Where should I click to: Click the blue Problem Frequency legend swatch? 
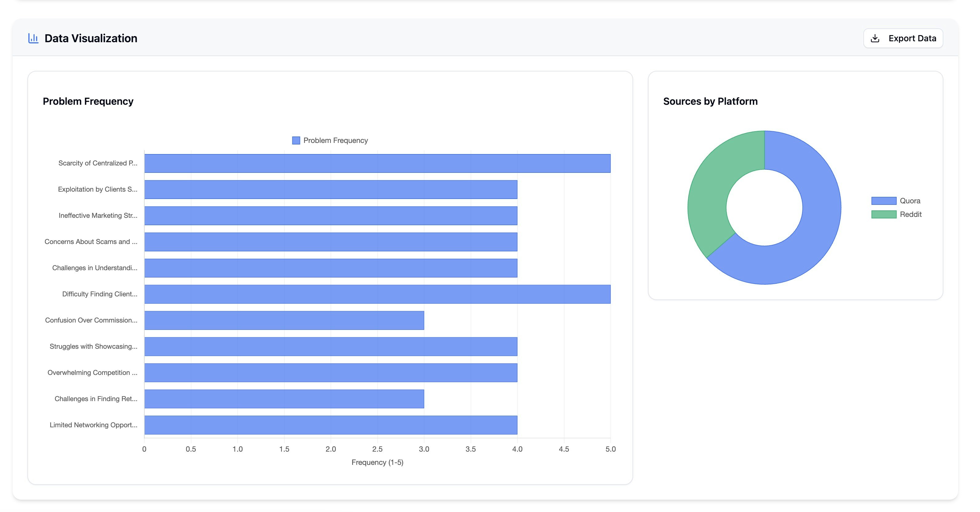click(x=296, y=140)
